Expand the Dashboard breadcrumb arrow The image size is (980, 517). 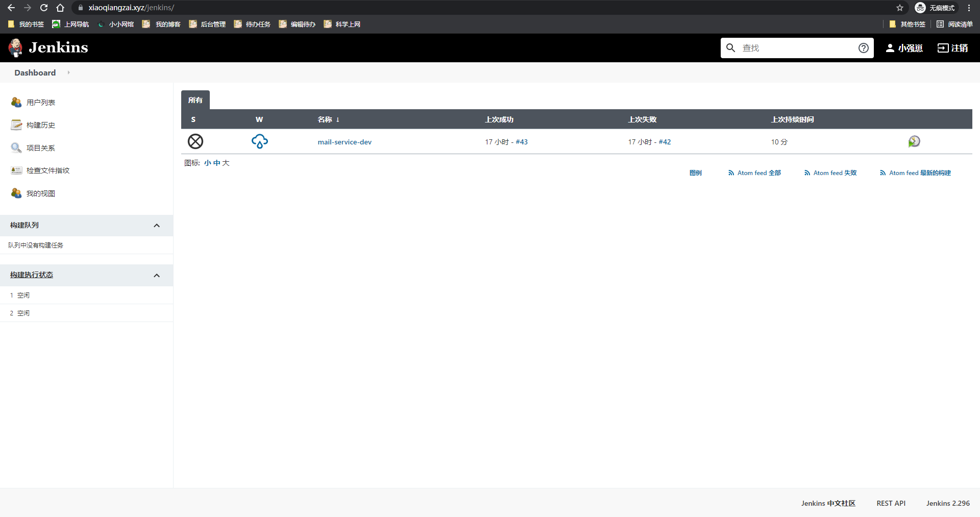[68, 72]
